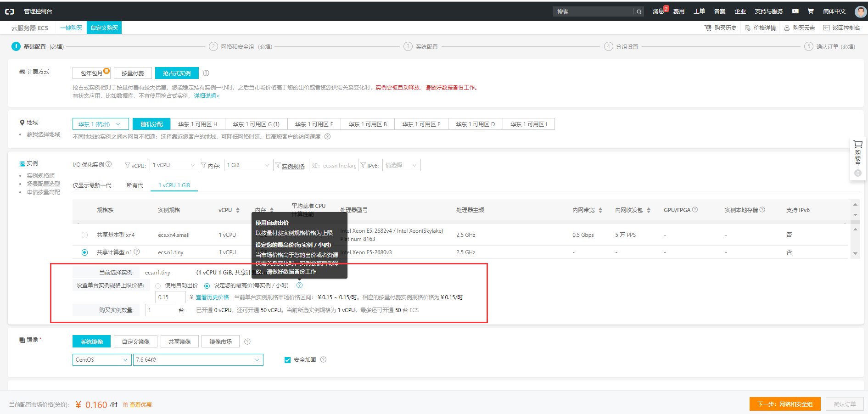The height and width of the screenshot is (414, 868).
Task: Open the 工单 menu in top bar
Action: 699,11
